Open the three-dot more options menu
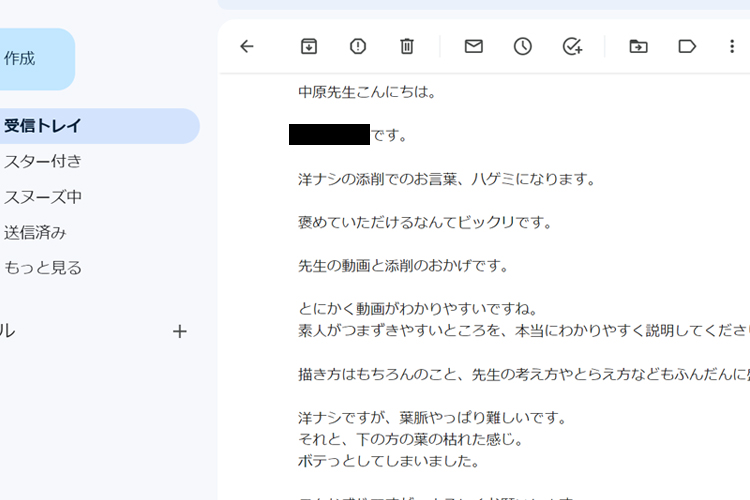 click(x=732, y=46)
